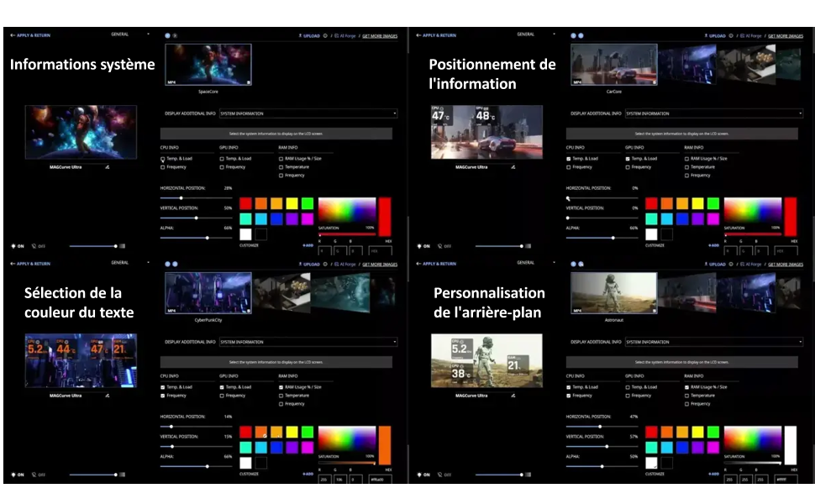815x504 pixels.
Task: Open System Information dropdown in Sélection de la couleur panel
Action: click(x=308, y=342)
